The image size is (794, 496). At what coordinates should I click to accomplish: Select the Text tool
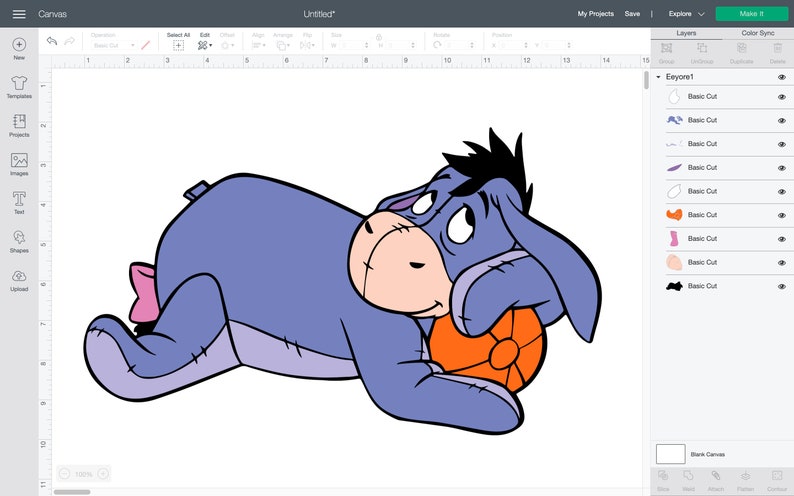[x=19, y=202]
